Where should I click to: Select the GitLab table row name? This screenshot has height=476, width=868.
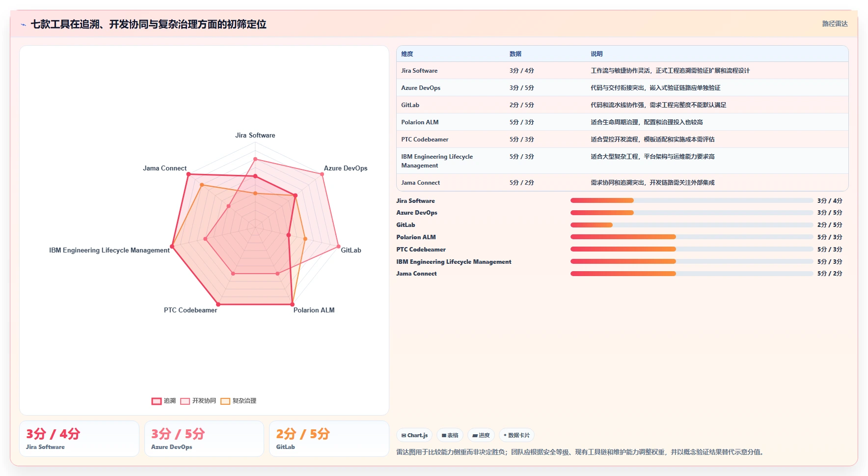point(410,105)
